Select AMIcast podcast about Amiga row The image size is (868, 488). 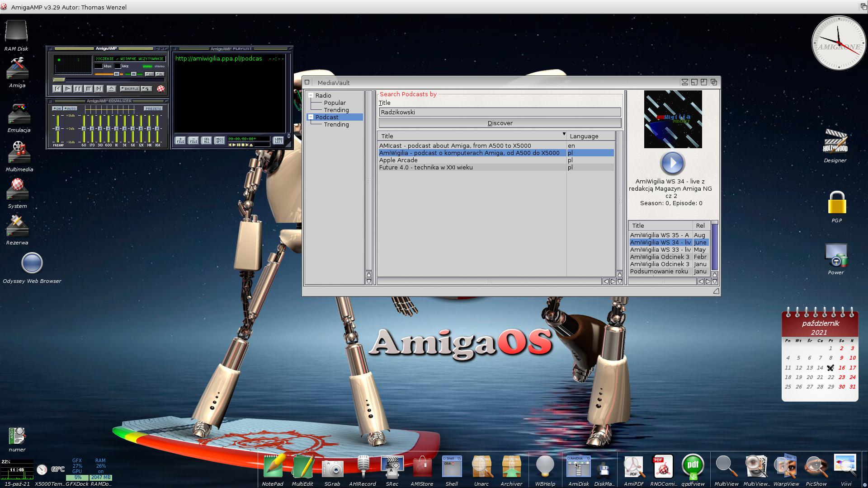[496, 145]
